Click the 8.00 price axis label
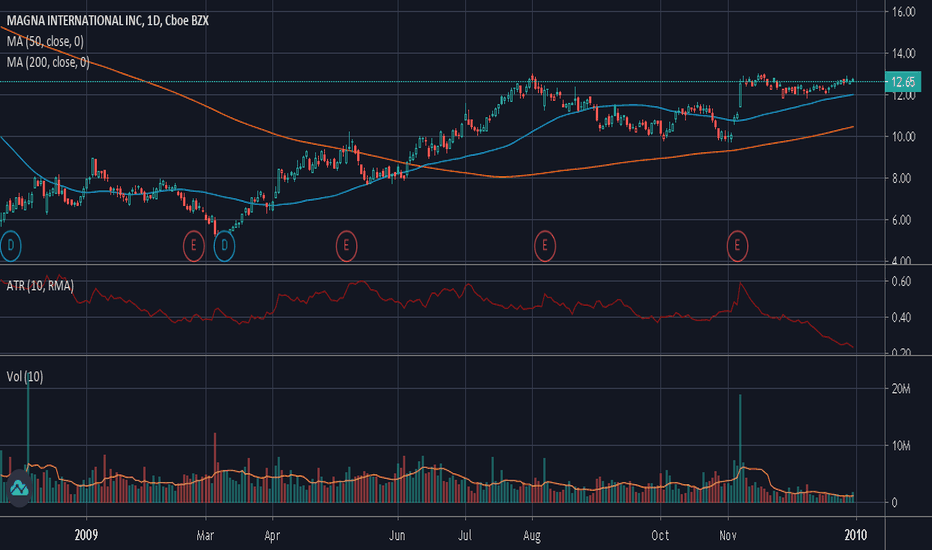Screen dimensions: 932x550 (901, 178)
